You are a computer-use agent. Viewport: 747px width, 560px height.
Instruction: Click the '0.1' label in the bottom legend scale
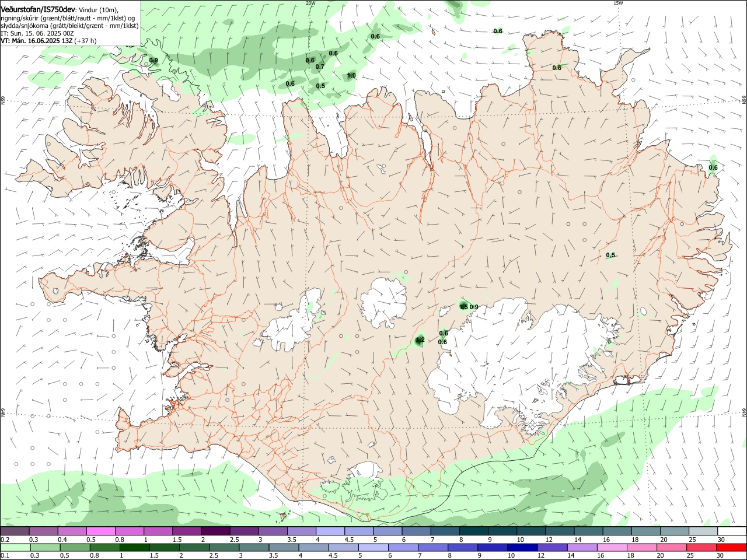tap(5, 556)
